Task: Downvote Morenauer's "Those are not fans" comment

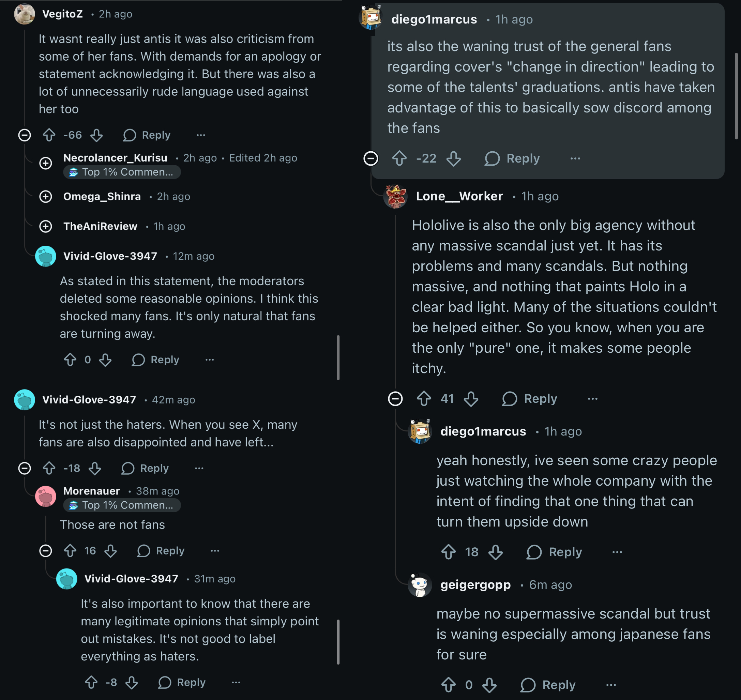Action: [x=111, y=551]
